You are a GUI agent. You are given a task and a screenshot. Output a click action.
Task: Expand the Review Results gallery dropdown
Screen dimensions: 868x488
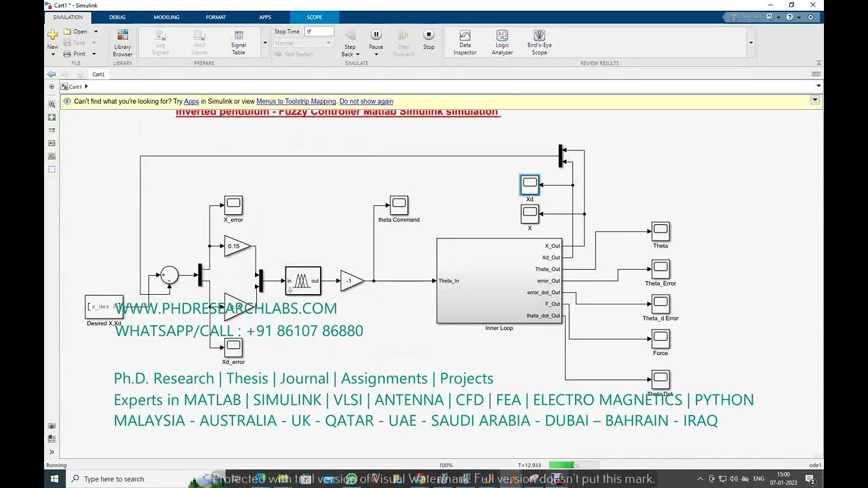pos(751,43)
